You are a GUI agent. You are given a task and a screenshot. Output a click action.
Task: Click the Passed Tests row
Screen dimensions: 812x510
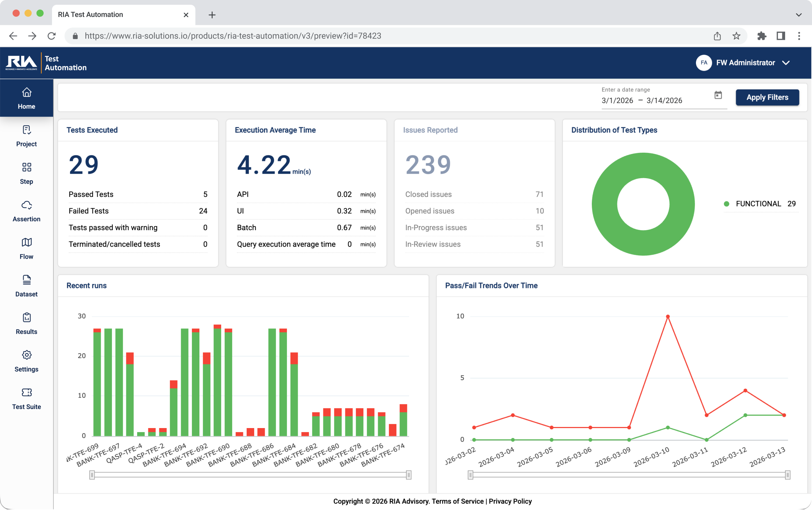[x=138, y=194]
